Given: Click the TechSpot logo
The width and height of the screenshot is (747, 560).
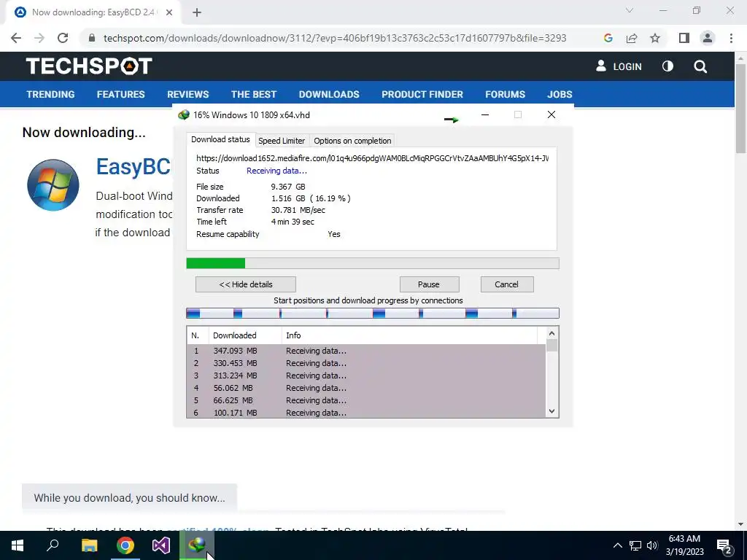Looking at the screenshot, I should [89, 66].
